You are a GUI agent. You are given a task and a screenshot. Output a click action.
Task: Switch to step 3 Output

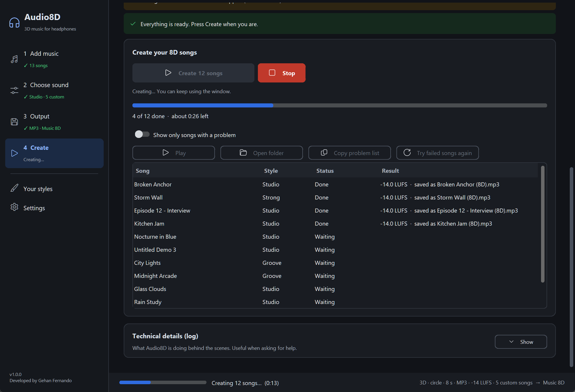tap(54, 122)
